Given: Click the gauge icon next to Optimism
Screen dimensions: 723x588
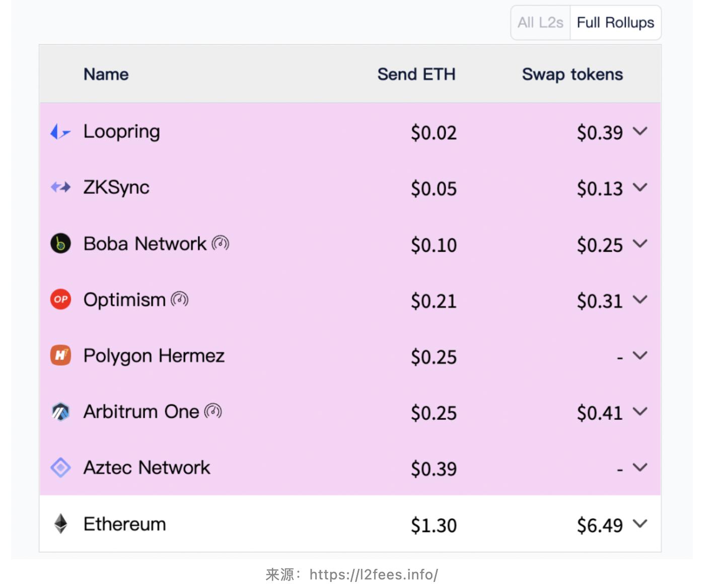Looking at the screenshot, I should pos(180,300).
